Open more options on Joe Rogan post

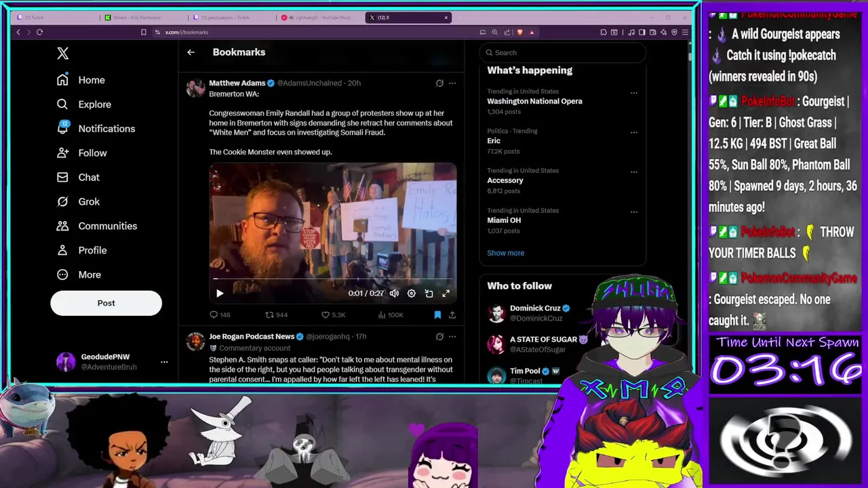452,336
